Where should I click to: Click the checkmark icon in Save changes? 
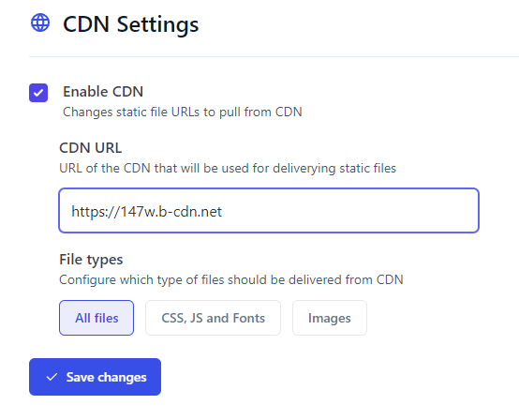(52, 377)
